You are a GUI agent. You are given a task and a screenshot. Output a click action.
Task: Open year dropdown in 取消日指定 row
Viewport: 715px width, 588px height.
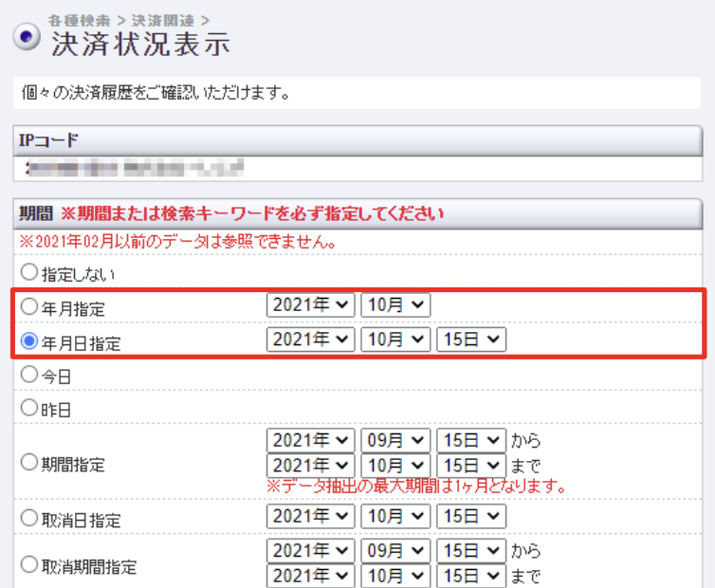click(310, 516)
